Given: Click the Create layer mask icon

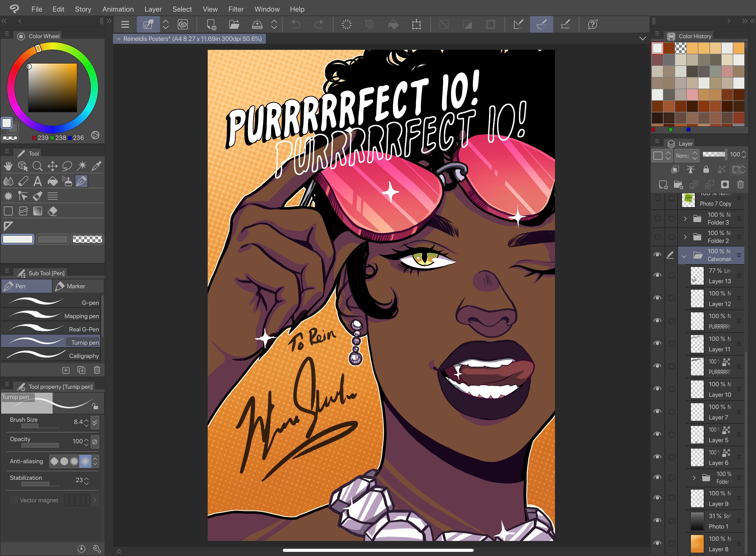Looking at the screenshot, I should pyautogui.click(x=725, y=184).
